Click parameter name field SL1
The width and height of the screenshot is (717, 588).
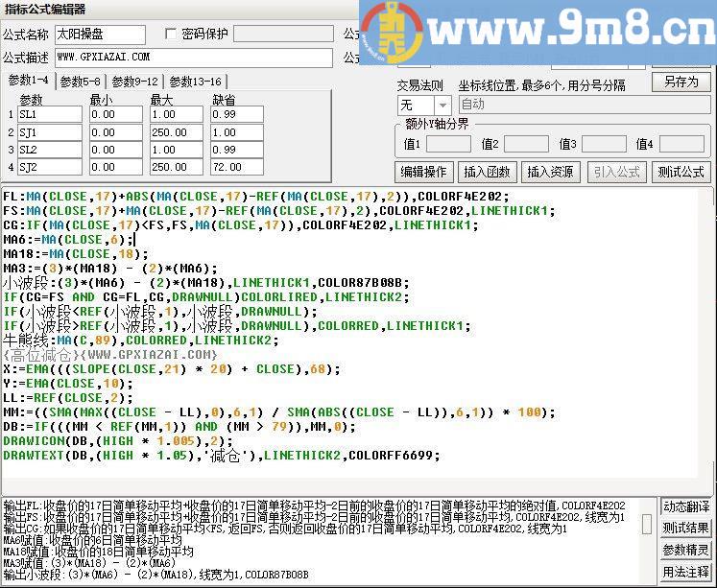[x=50, y=114]
